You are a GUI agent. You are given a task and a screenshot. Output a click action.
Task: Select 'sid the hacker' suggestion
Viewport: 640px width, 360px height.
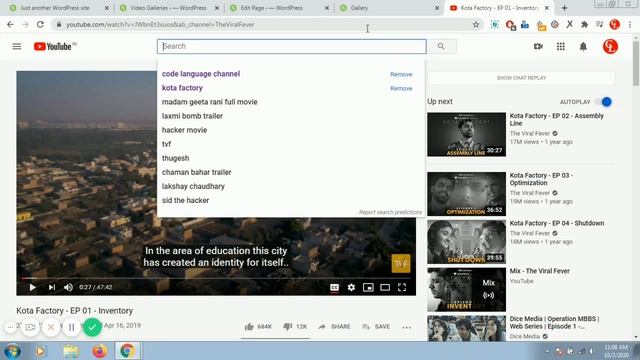[x=185, y=200]
